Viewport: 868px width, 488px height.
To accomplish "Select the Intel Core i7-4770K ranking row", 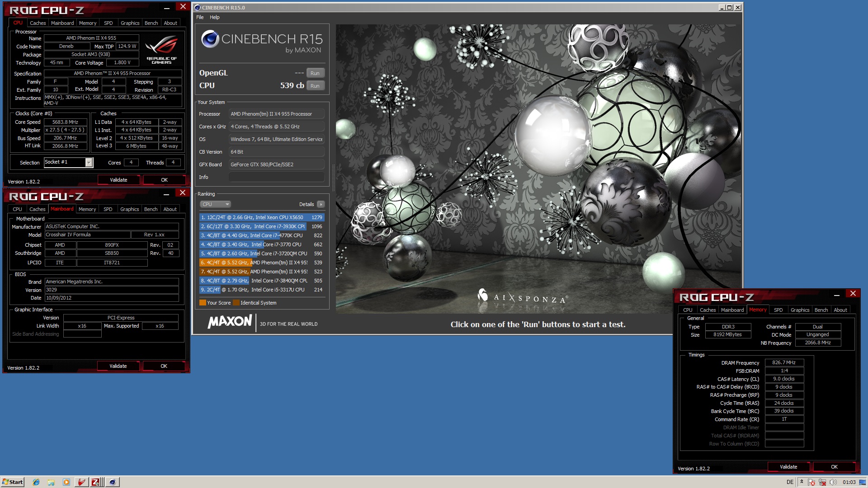I will click(x=262, y=235).
